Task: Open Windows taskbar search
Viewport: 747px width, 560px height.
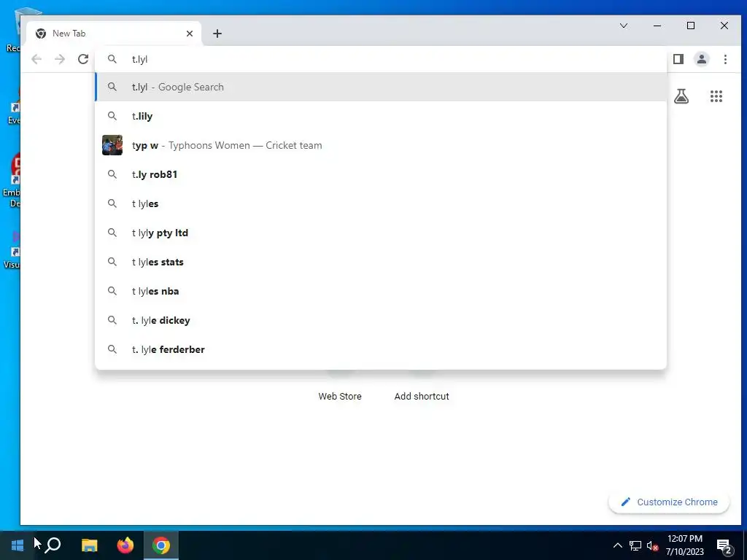Action: pos(53,545)
